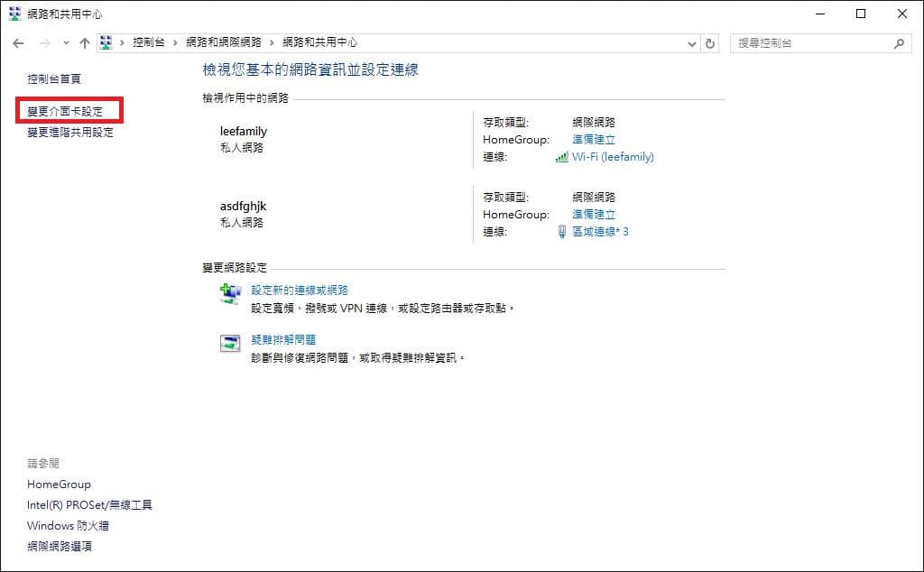This screenshot has height=572, width=924.
Task: Select 網路和網際網路 in the breadcrumb
Action: (224, 42)
